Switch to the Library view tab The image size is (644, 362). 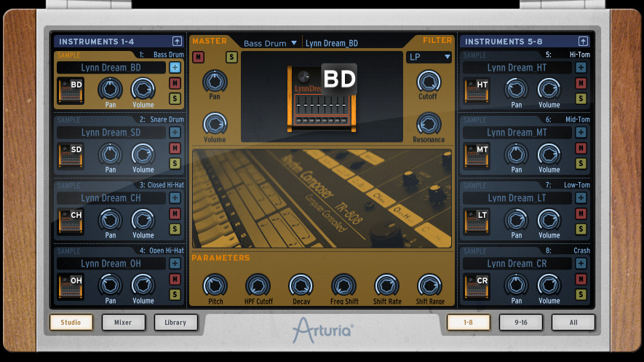tap(175, 322)
